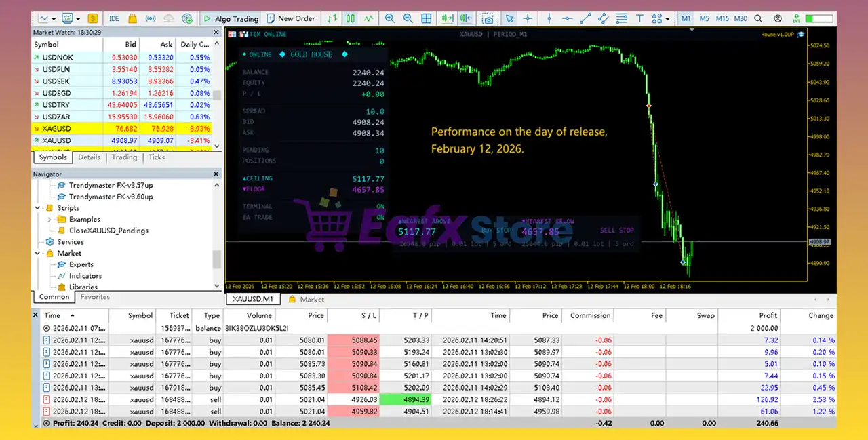
Task: Click the zoom in magnifier icon
Action: [x=389, y=18]
